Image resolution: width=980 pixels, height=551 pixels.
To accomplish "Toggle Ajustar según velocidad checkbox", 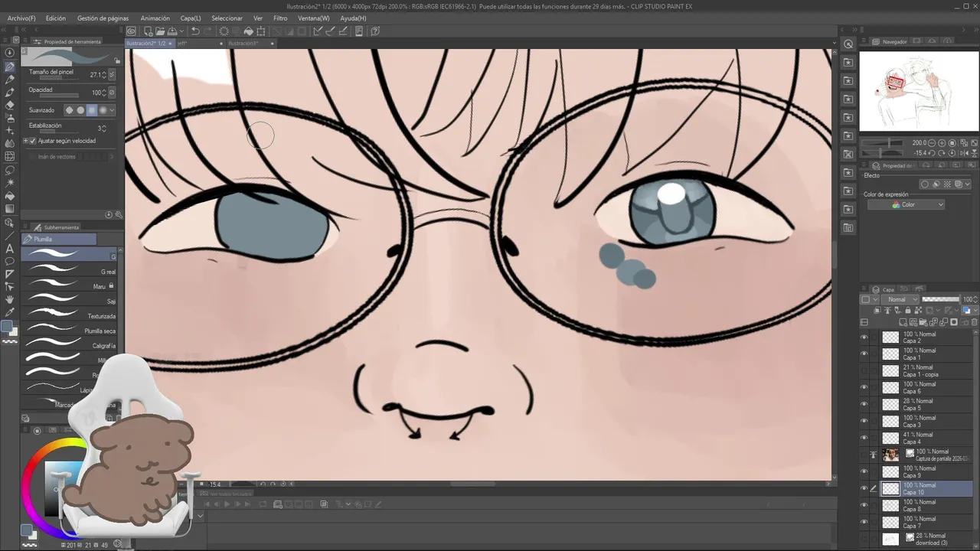I will click(33, 141).
